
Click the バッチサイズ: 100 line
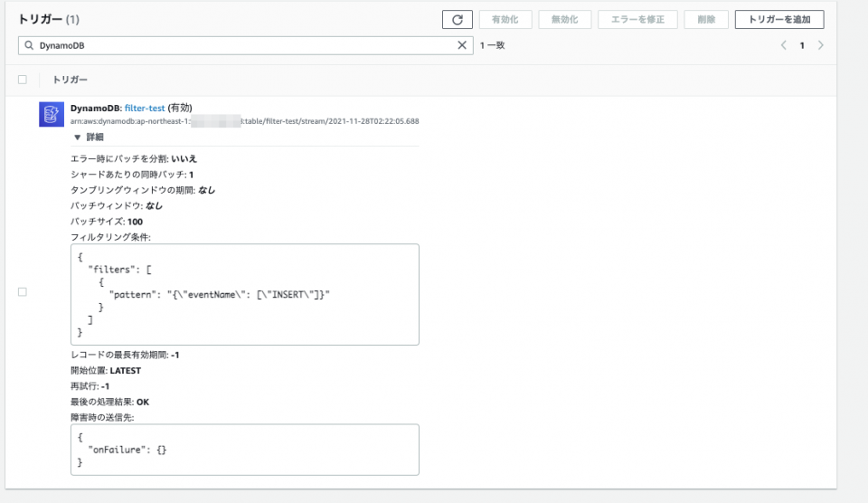[x=107, y=222]
